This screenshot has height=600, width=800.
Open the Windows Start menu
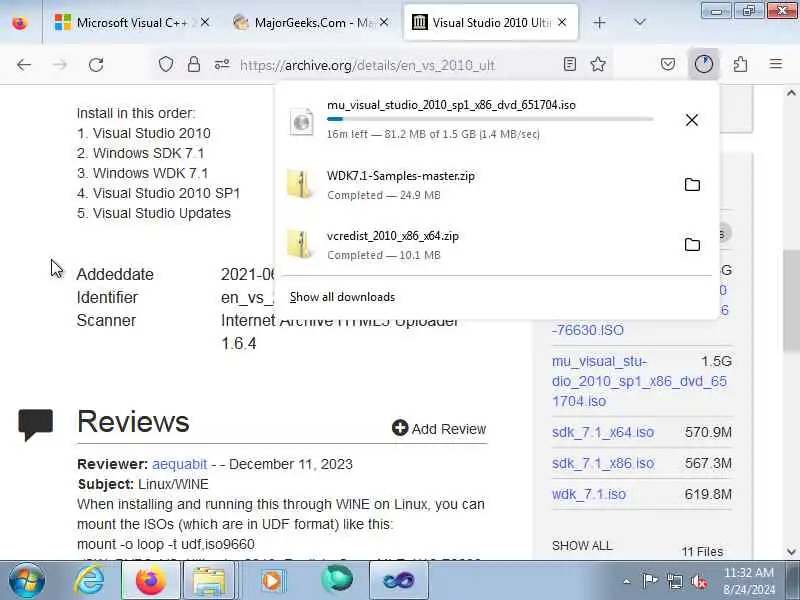27,580
